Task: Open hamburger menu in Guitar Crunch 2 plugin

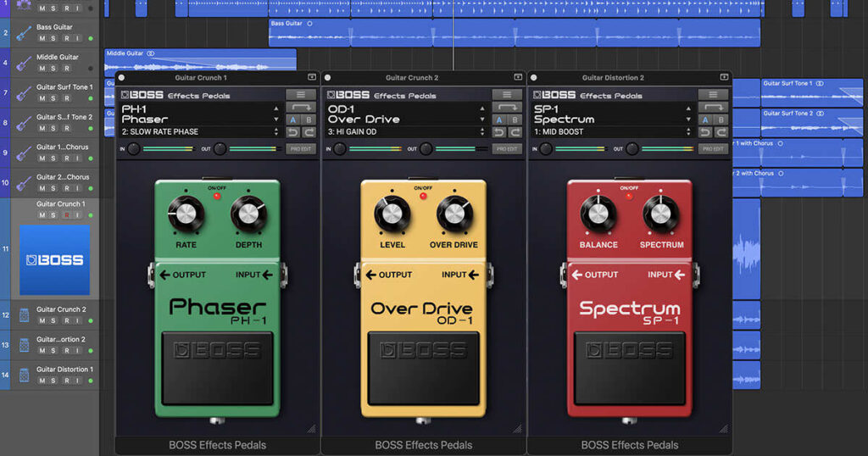Action: click(507, 95)
